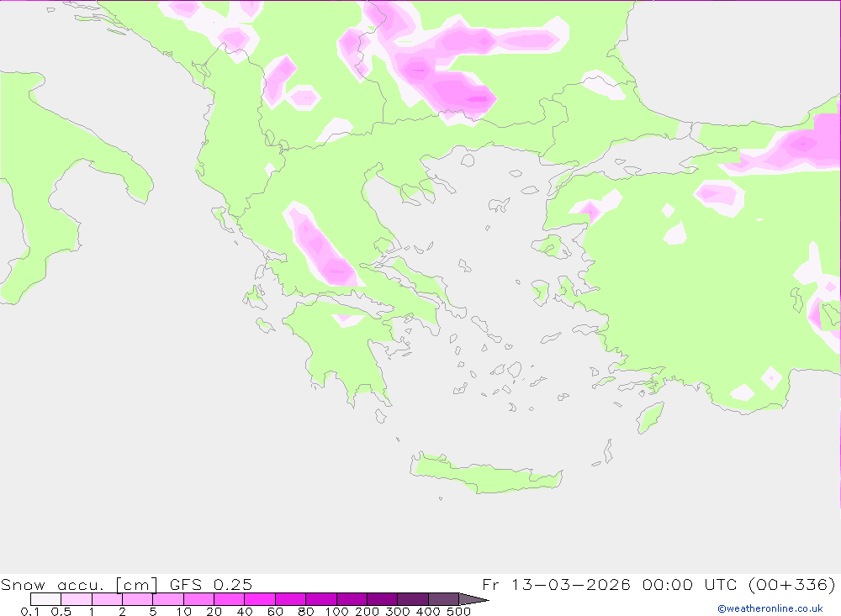Click the 10–20 cm legend swatch
The image size is (841, 616).
[199, 599]
